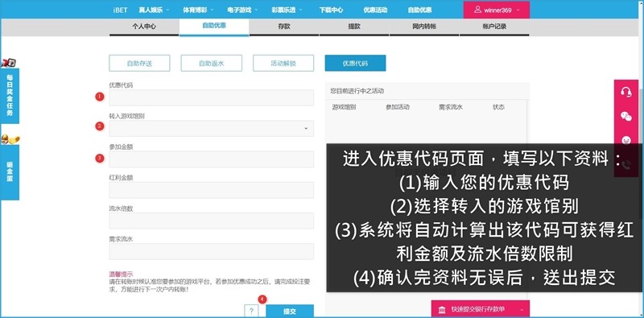Click the golden egg icon above 砸金蛋

[10, 138]
